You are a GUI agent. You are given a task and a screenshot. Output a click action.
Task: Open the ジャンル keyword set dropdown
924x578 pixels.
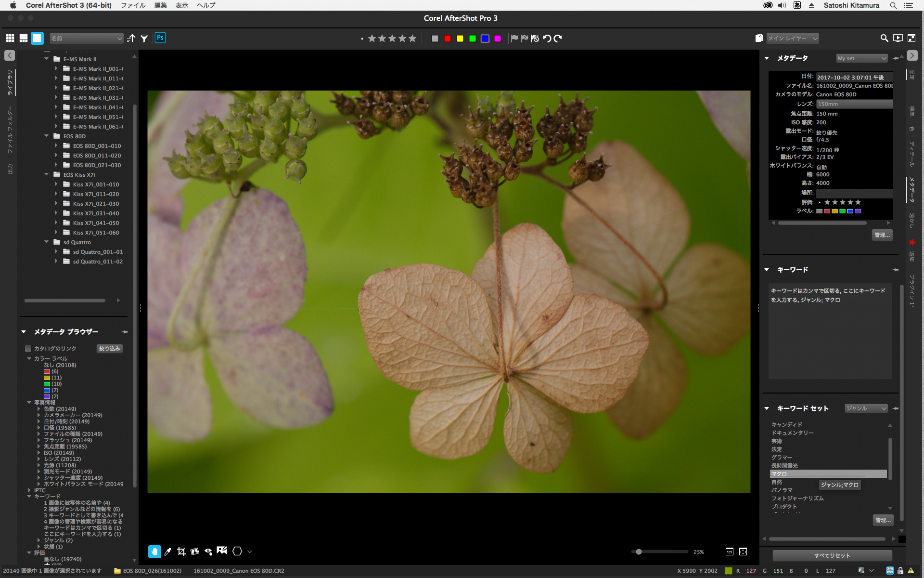coord(866,408)
